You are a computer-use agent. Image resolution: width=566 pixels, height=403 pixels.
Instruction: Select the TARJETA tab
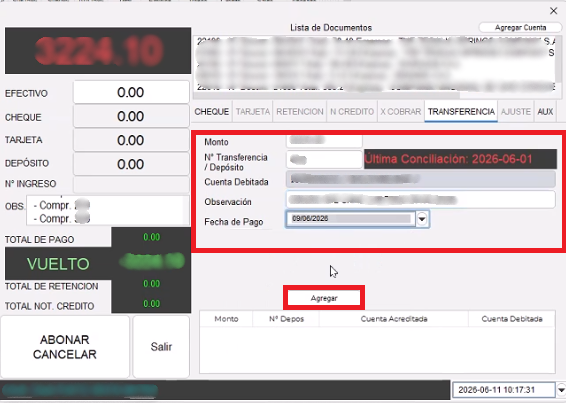pyautogui.click(x=253, y=112)
